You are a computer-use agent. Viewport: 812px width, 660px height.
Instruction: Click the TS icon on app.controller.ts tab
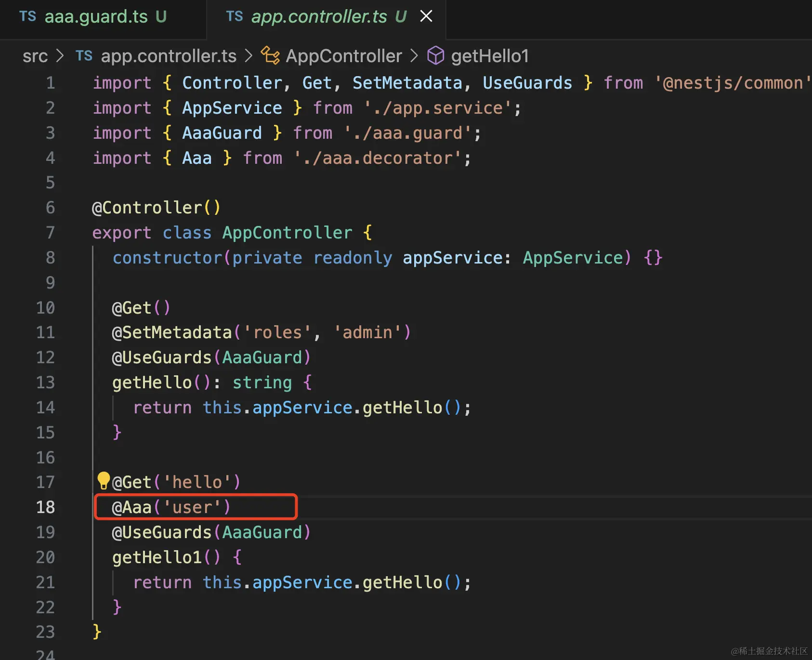click(235, 16)
